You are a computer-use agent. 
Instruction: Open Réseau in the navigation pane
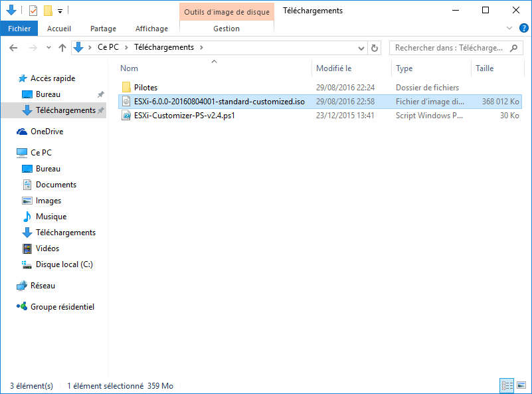[x=43, y=286]
